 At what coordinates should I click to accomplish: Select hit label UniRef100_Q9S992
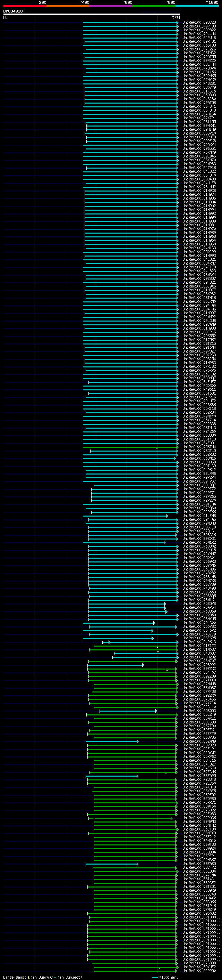click(x=199, y=665)
